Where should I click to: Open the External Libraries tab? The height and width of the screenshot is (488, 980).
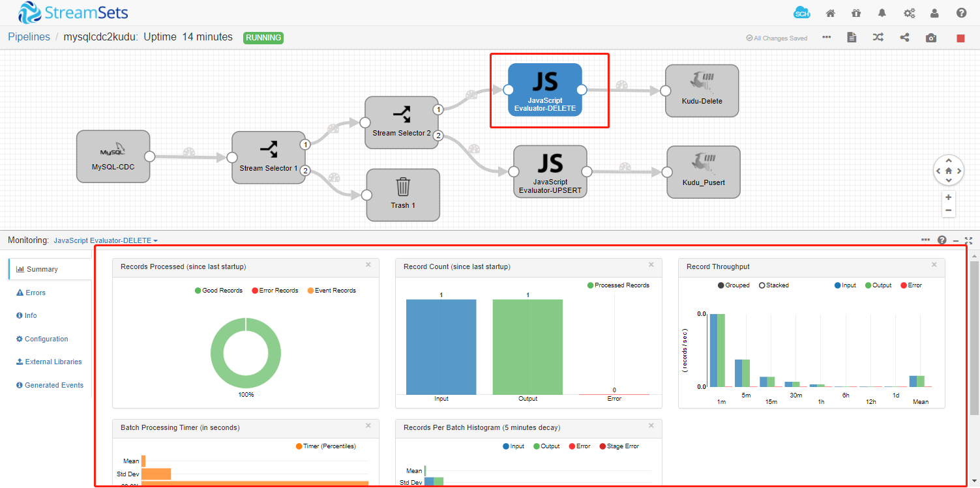(50, 362)
